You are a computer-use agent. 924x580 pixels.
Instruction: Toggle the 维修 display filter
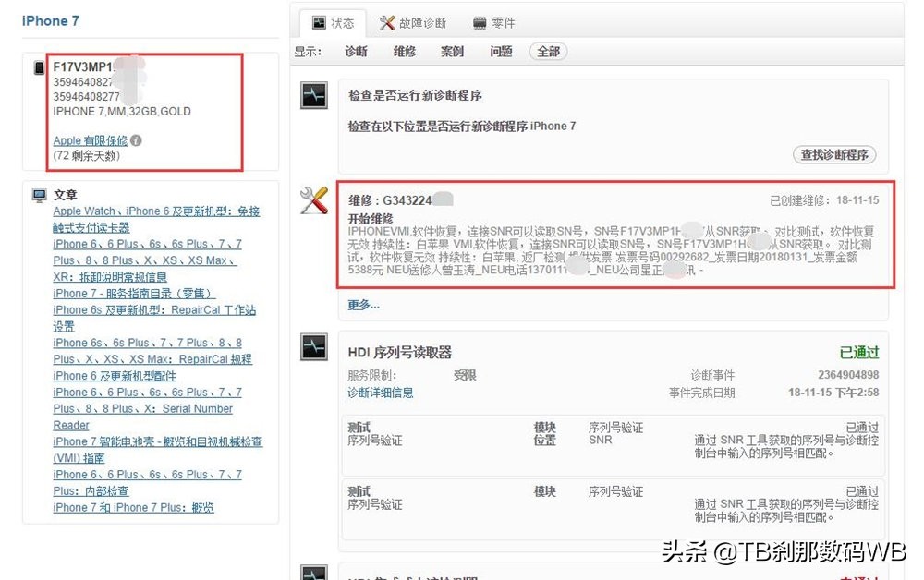(405, 52)
